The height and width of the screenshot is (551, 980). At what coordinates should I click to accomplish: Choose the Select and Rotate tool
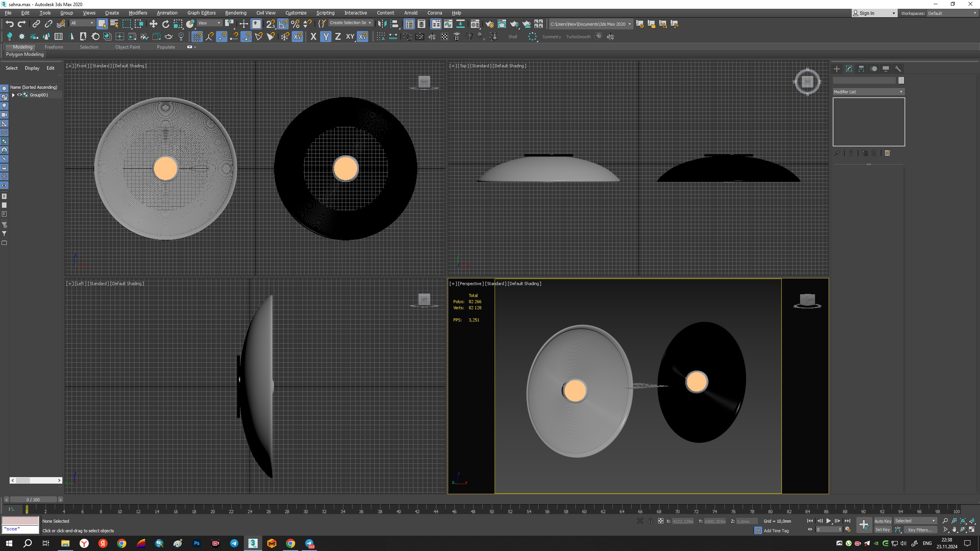click(x=165, y=24)
